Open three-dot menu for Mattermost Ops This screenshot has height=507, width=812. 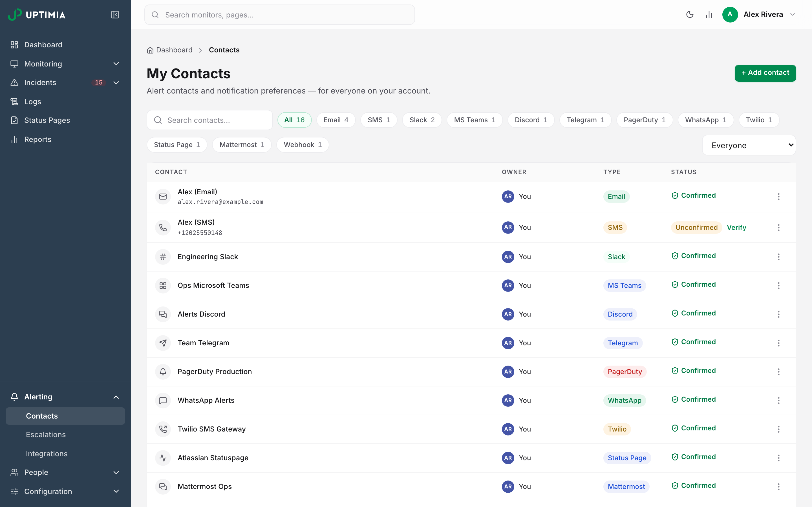(778, 486)
